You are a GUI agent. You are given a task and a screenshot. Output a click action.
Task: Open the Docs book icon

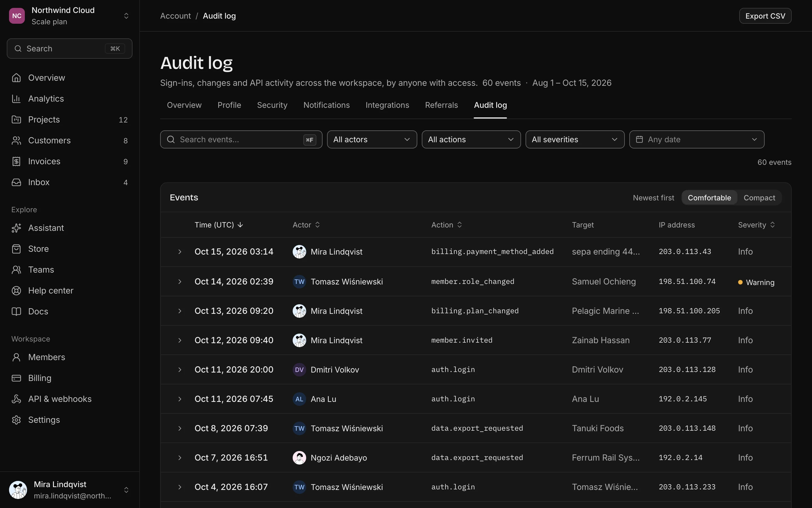(16, 312)
